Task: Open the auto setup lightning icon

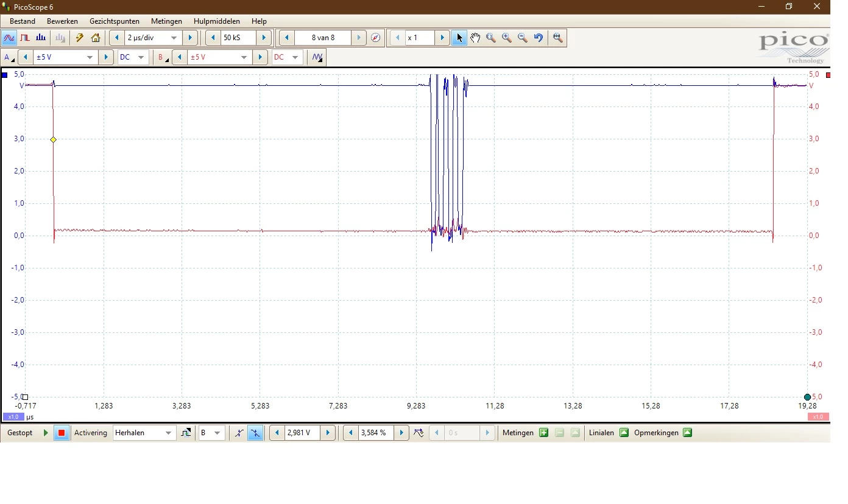Action: (79, 38)
